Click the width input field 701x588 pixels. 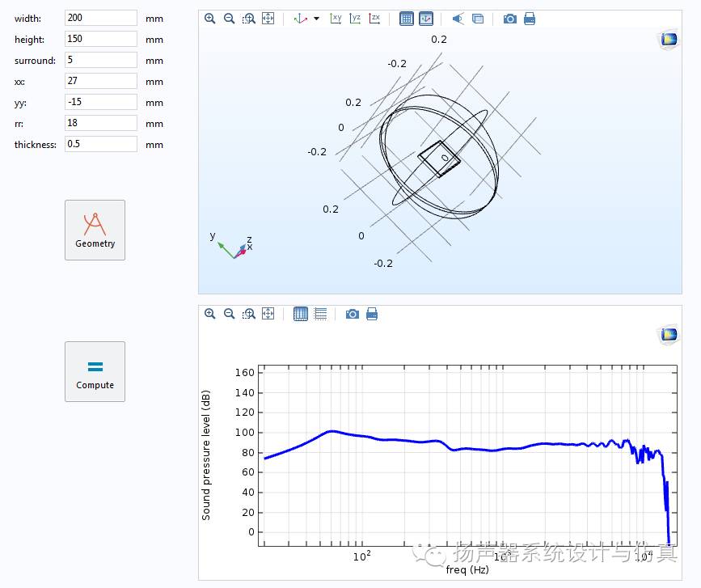101,18
